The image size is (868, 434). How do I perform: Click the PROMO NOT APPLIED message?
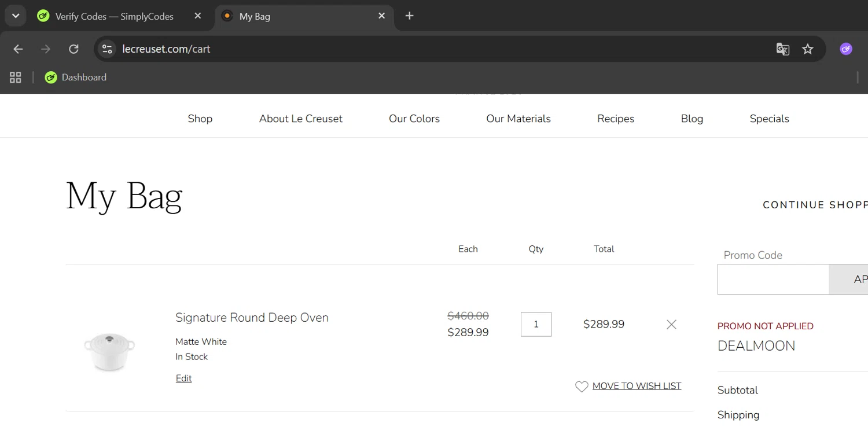(x=766, y=326)
